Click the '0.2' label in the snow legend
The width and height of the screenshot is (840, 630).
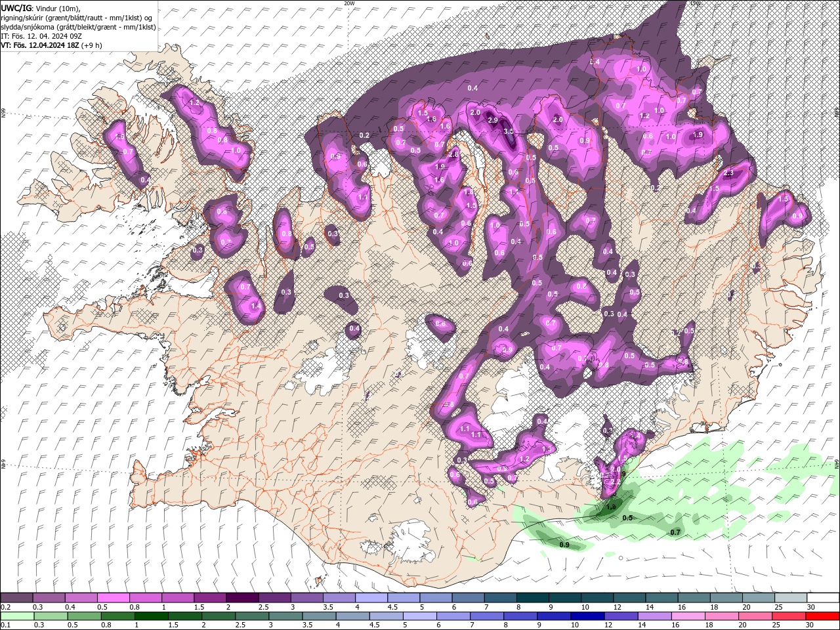[x=6, y=607]
